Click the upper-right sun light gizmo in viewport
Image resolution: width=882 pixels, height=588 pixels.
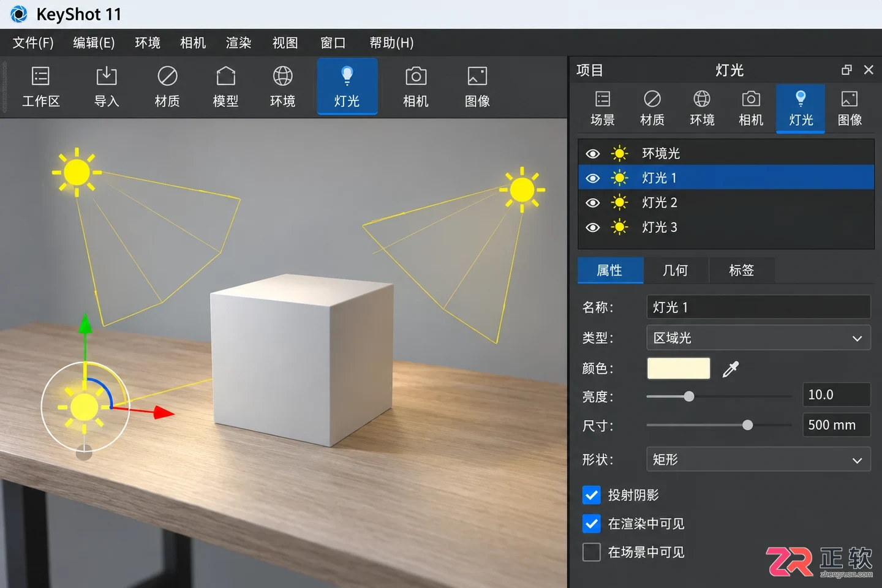pyautogui.click(x=522, y=190)
